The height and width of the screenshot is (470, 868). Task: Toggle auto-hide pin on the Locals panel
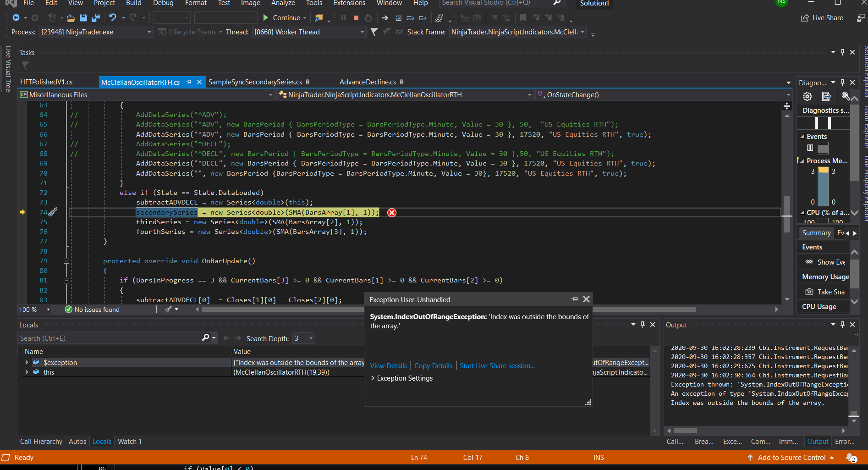tap(643, 324)
